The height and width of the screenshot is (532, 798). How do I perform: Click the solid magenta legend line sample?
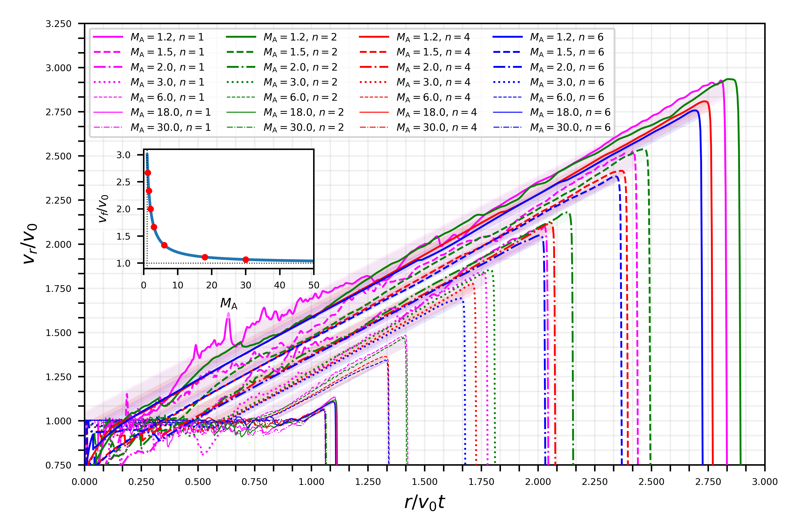[x=108, y=37]
